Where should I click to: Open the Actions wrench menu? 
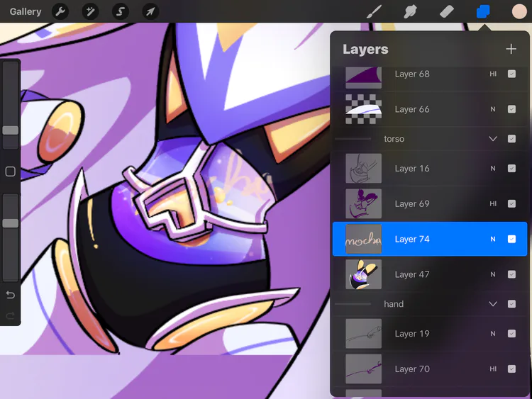coord(60,11)
